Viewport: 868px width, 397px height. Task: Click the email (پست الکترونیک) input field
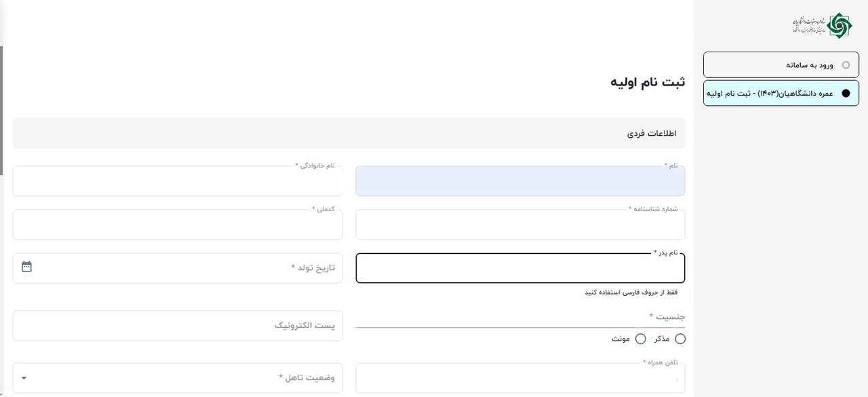[178, 325]
